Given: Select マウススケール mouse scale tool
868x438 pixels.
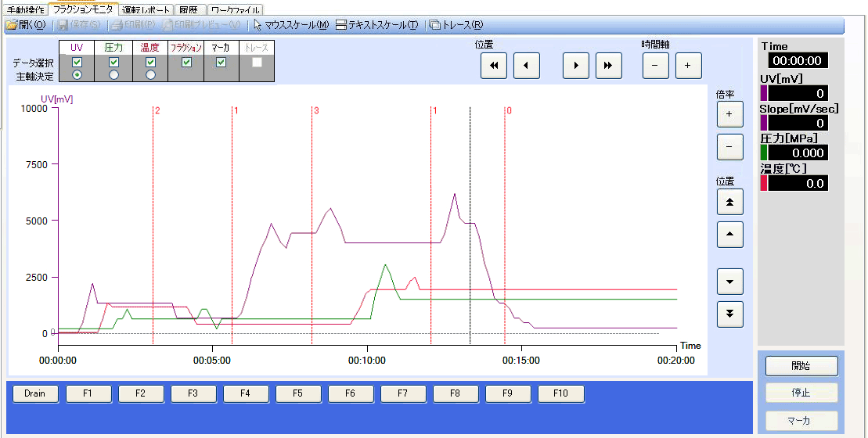Looking at the screenshot, I should [x=291, y=25].
